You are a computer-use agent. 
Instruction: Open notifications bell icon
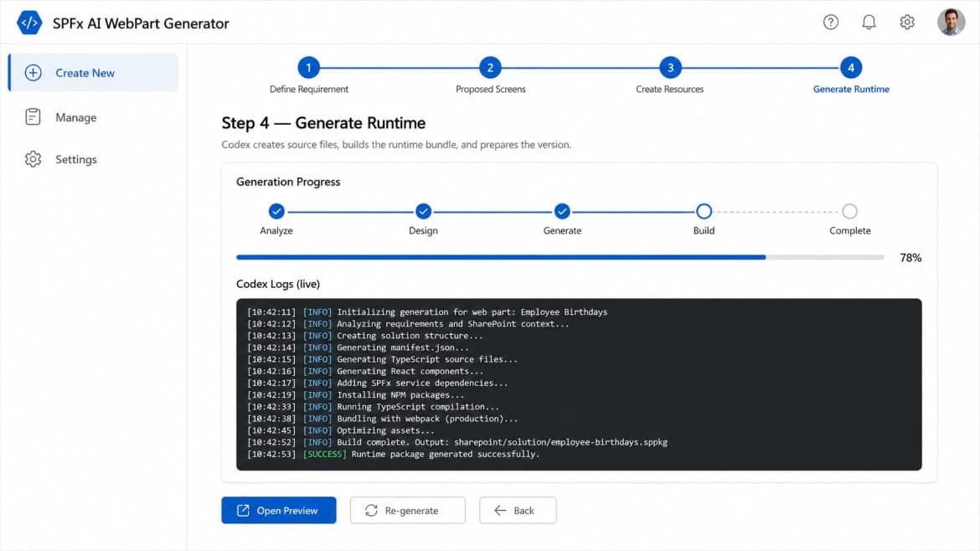click(869, 23)
